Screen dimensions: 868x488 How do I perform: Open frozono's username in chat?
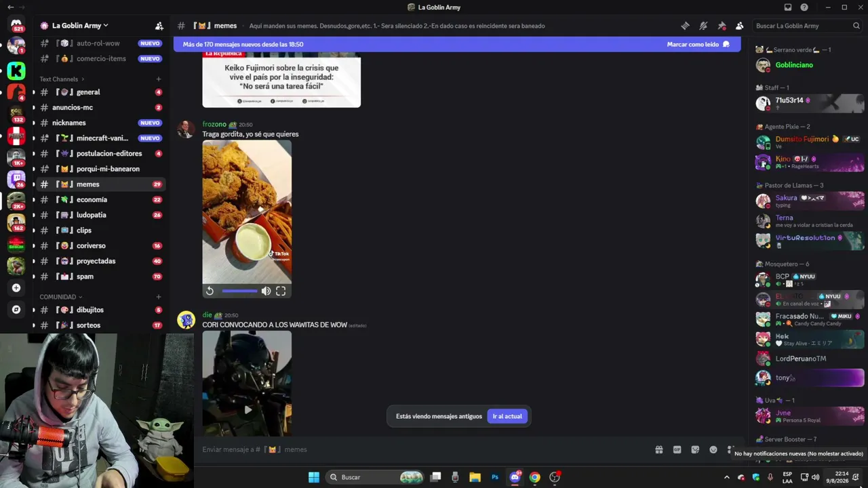click(214, 124)
